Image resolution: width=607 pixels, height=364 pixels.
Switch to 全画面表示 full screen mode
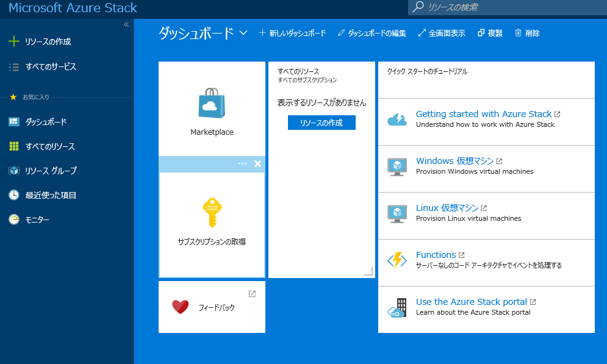click(x=442, y=33)
